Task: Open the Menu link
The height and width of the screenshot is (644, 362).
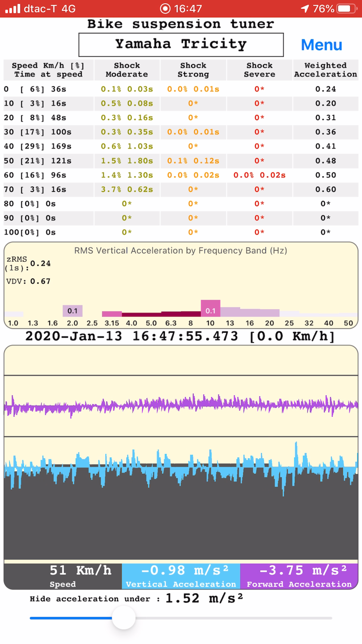Action: (x=321, y=45)
